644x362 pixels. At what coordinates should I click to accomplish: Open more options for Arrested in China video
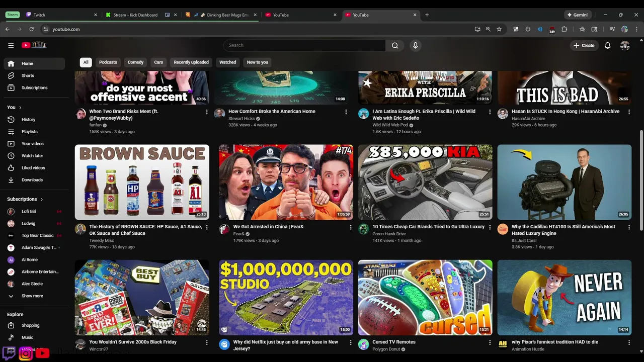pos(351,227)
